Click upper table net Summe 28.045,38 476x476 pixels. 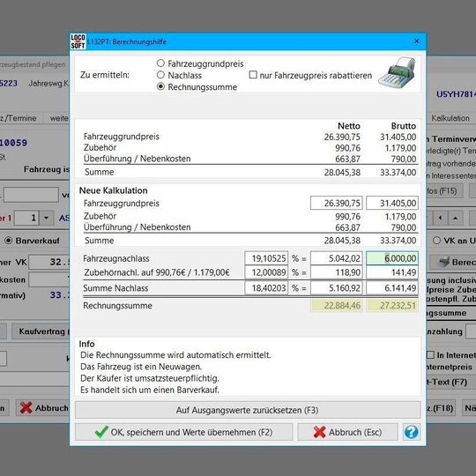tap(342, 173)
